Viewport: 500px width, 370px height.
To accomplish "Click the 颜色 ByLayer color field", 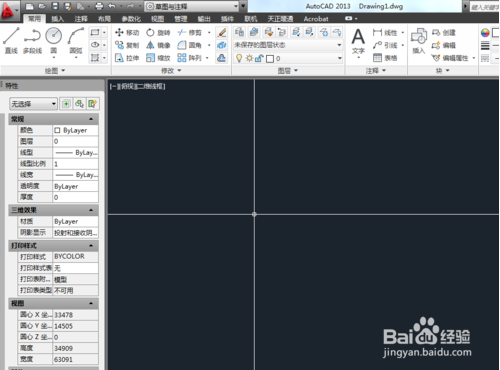I will coord(75,130).
